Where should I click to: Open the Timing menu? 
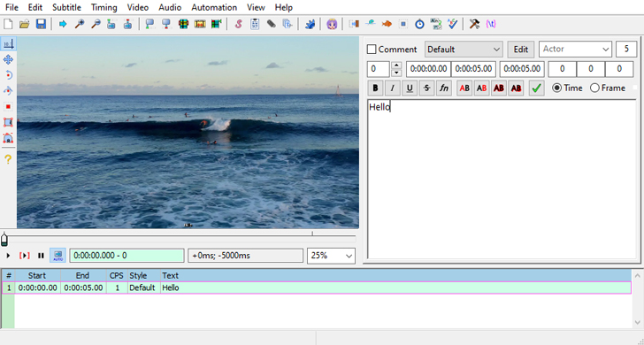click(103, 7)
